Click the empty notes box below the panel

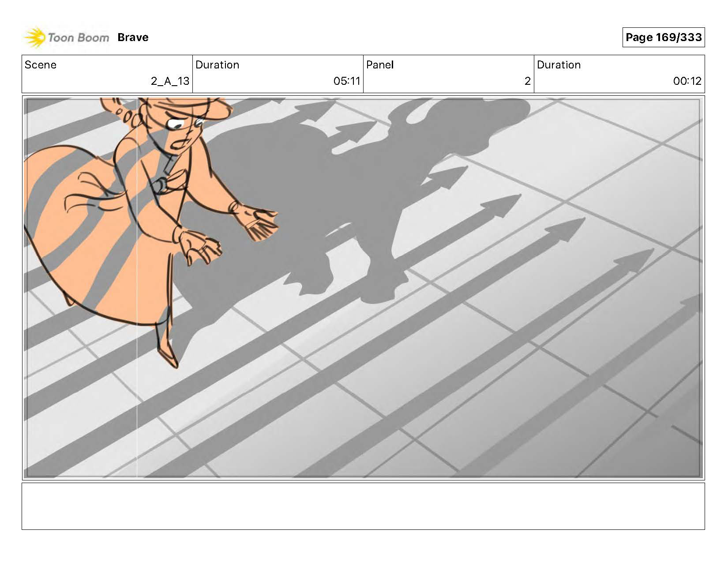click(x=363, y=506)
